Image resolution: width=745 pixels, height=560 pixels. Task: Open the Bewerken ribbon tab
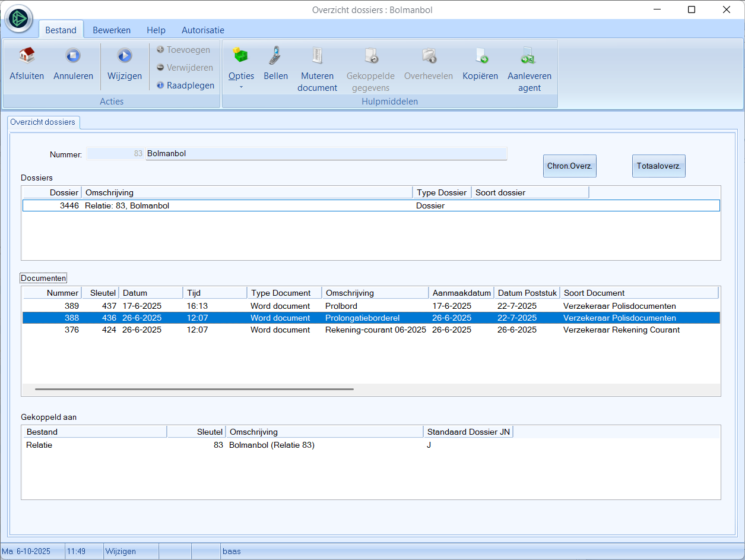[112, 30]
